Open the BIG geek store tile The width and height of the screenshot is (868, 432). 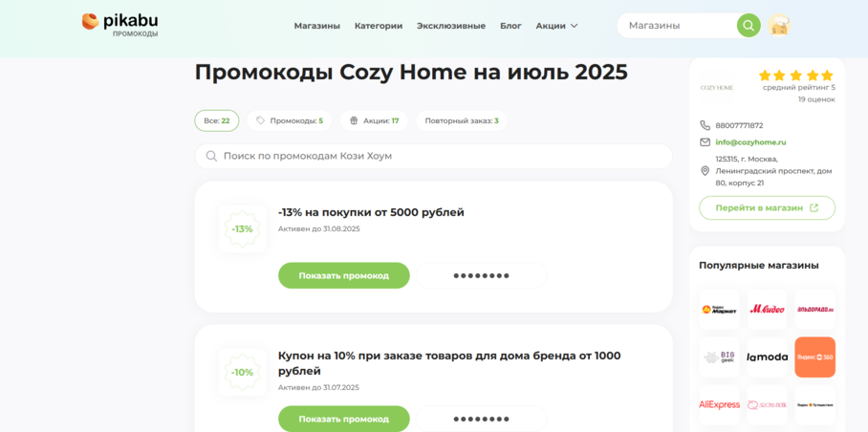coord(719,357)
